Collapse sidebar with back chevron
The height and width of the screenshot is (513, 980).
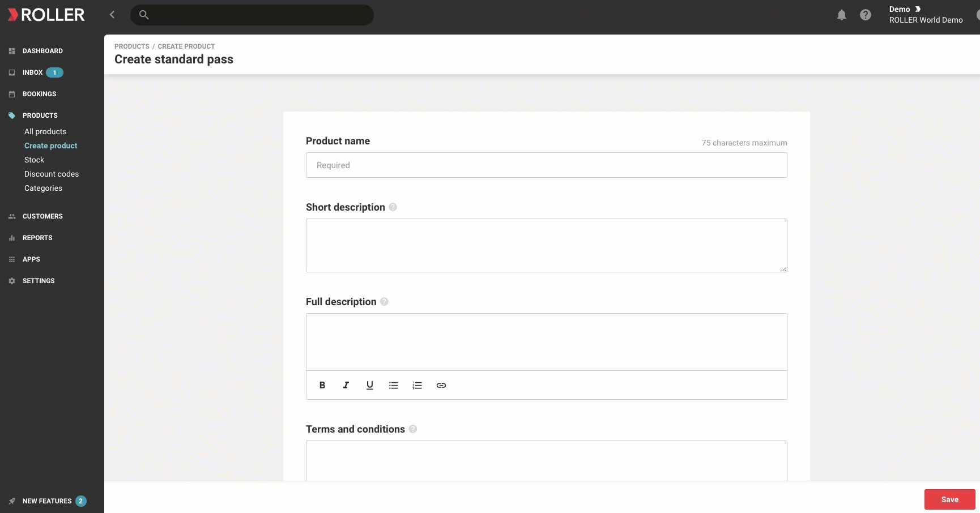112,15
